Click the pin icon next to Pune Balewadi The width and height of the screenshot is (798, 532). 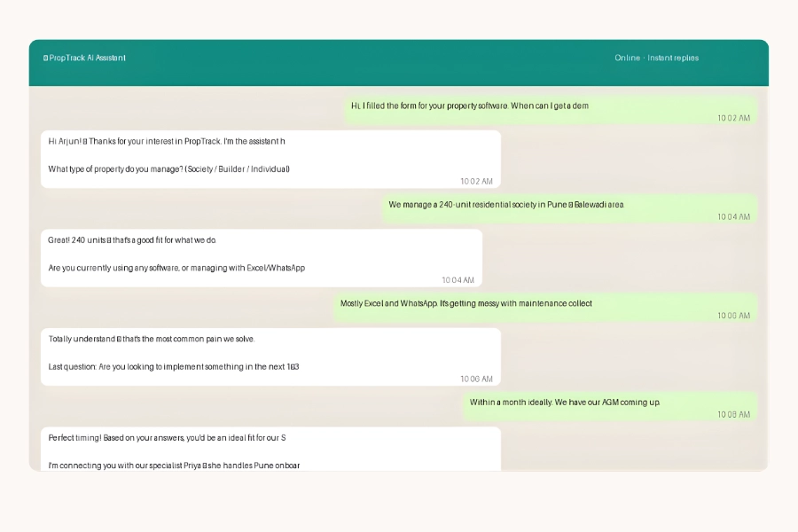(x=571, y=203)
